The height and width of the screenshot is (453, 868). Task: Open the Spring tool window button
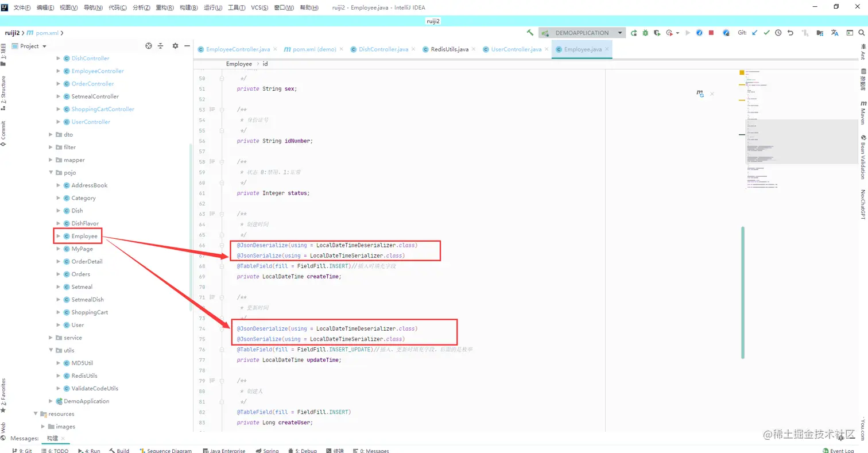click(267, 451)
